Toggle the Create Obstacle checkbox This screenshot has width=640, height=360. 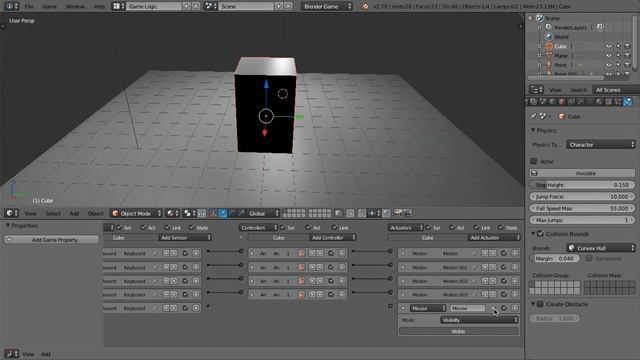540,304
